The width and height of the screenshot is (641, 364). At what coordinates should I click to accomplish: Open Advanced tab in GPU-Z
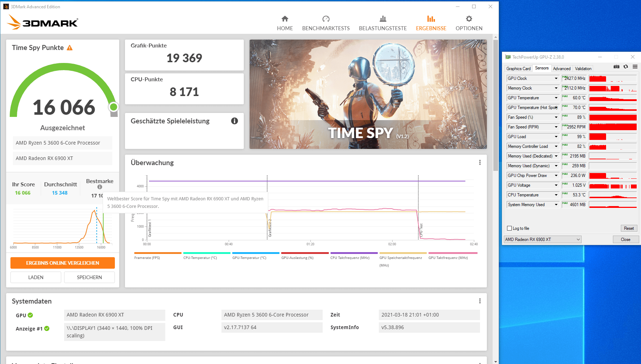[x=562, y=69]
